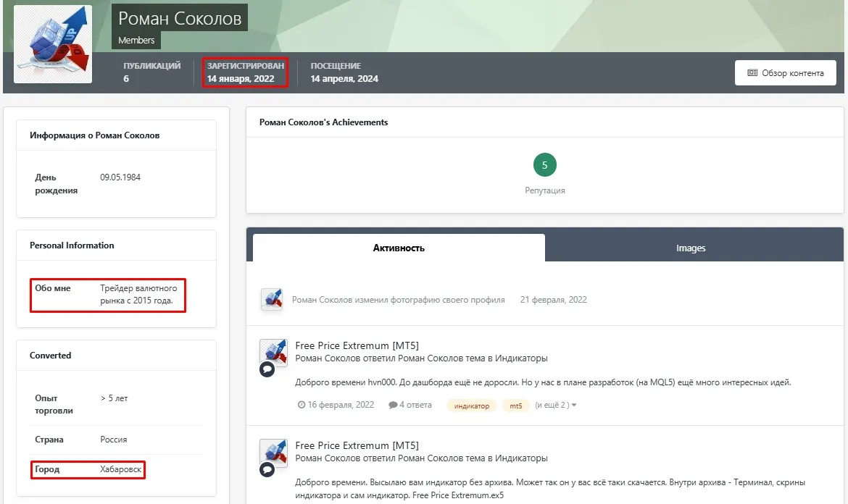
Task: Click avatar of first Free Price Extremum post
Action: (x=274, y=353)
